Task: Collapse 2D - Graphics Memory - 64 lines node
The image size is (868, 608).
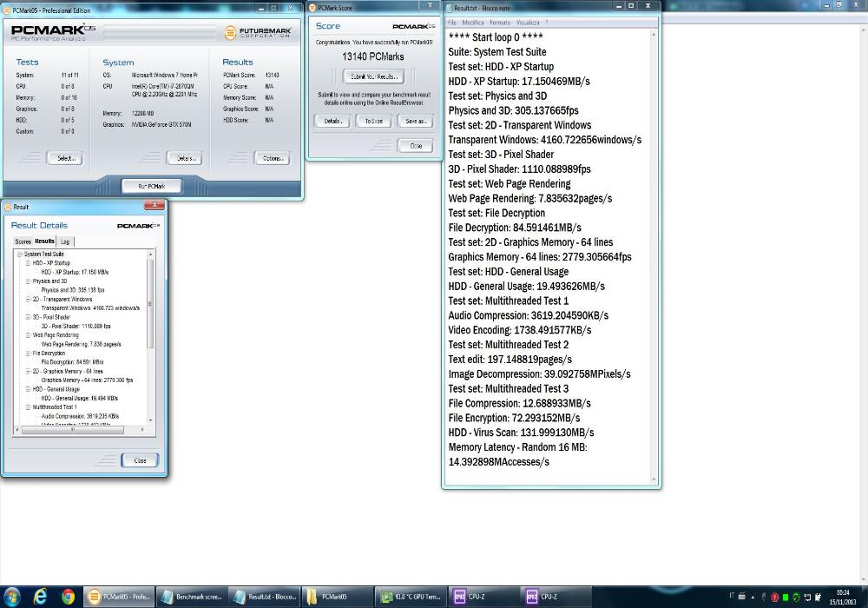Action: point(28,371)
